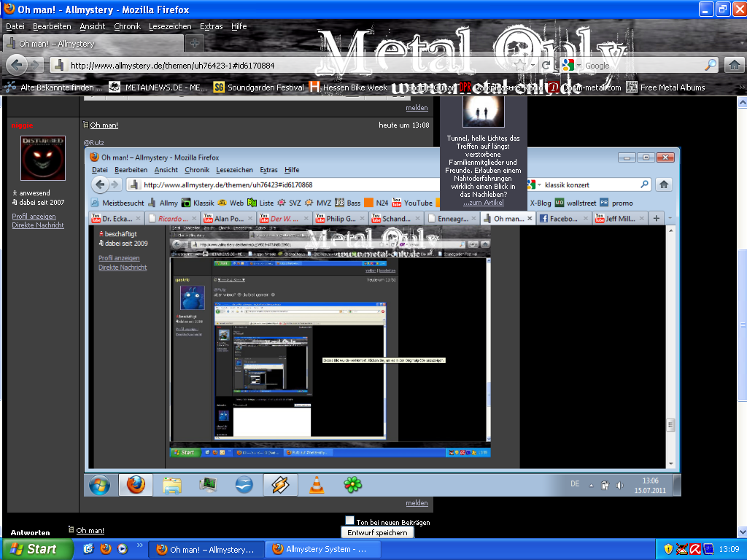Screen dimensions: 747x560
Task: Click the embedded screenshot image in niggie's post
Action: click(x=382, y=322)
